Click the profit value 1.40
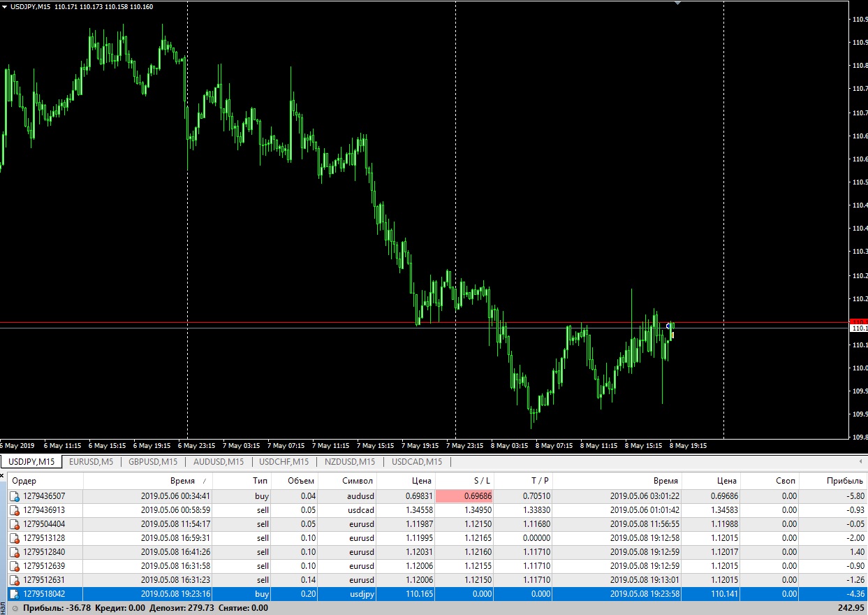 point(857,552)
